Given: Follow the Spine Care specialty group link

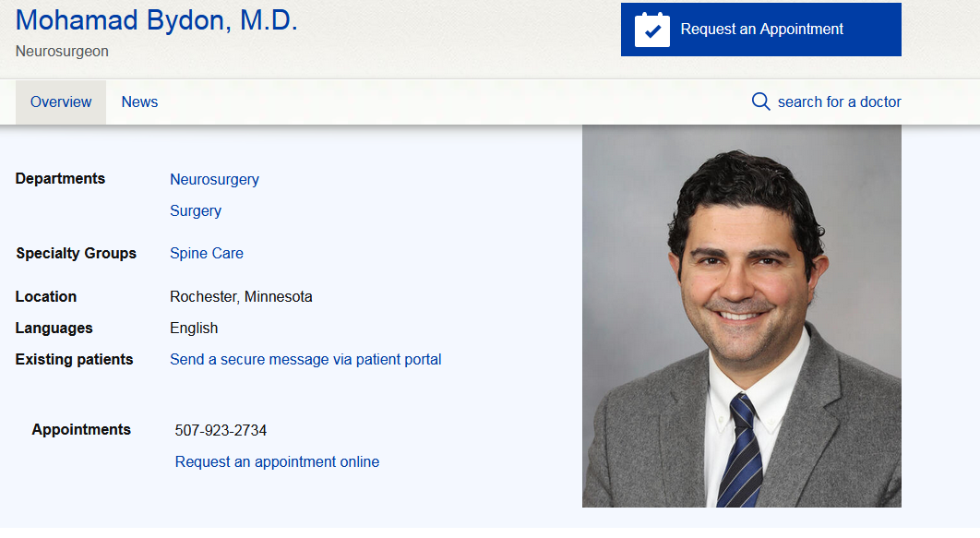Looking at the screenshot, I should (207, 253).
